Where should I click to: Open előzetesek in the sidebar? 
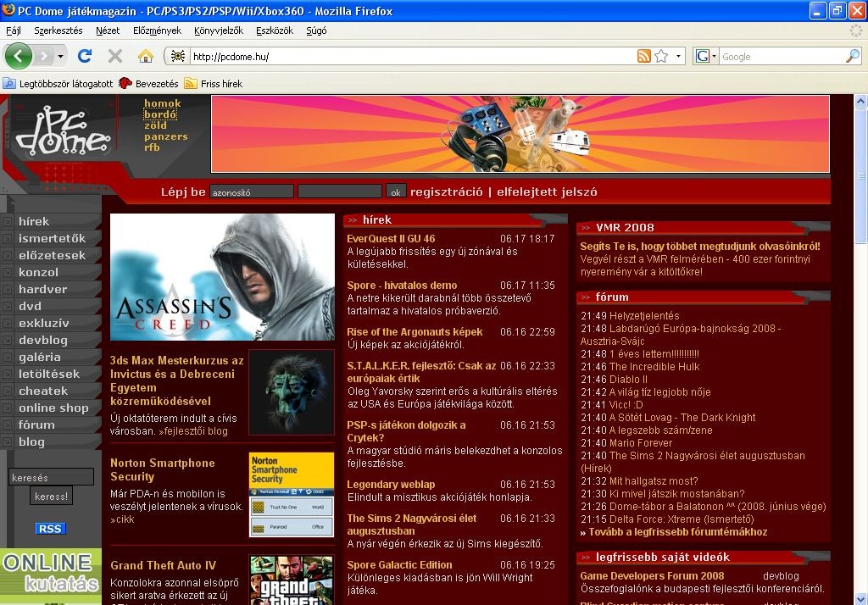52,255
